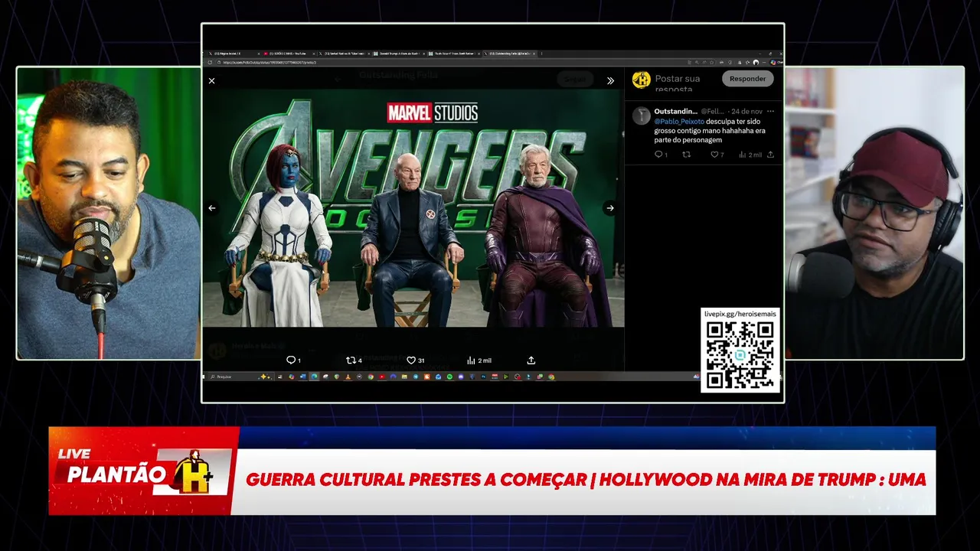The image size is (980, 551).
Task: Share Outstanding Fella's comment
Action: click(x=770, y=155)
